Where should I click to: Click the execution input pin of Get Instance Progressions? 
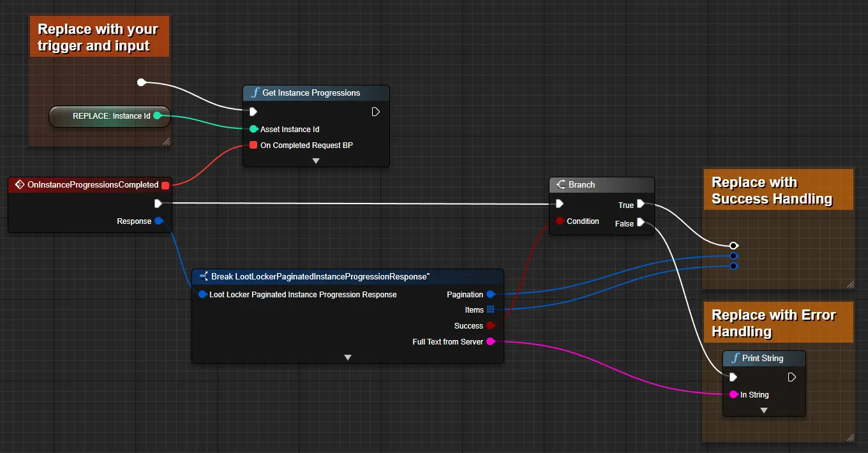coord(253,112)
